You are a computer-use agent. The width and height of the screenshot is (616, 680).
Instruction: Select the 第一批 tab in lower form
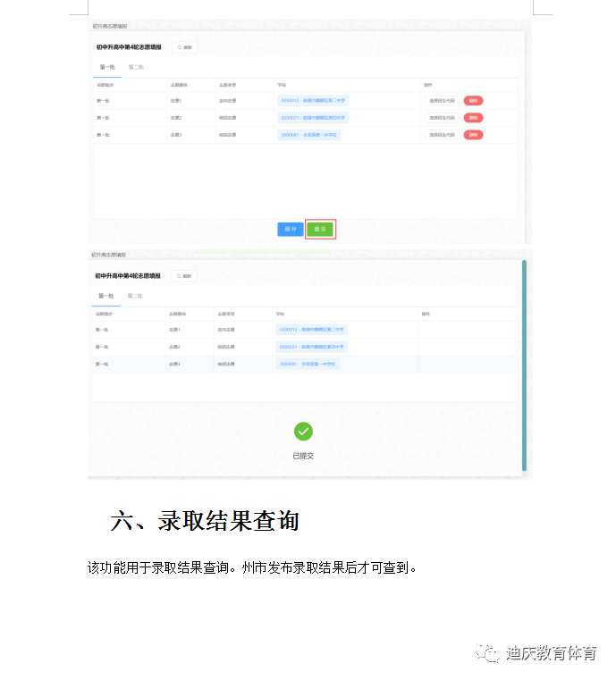pyautogui.click(x=105, y=296)
